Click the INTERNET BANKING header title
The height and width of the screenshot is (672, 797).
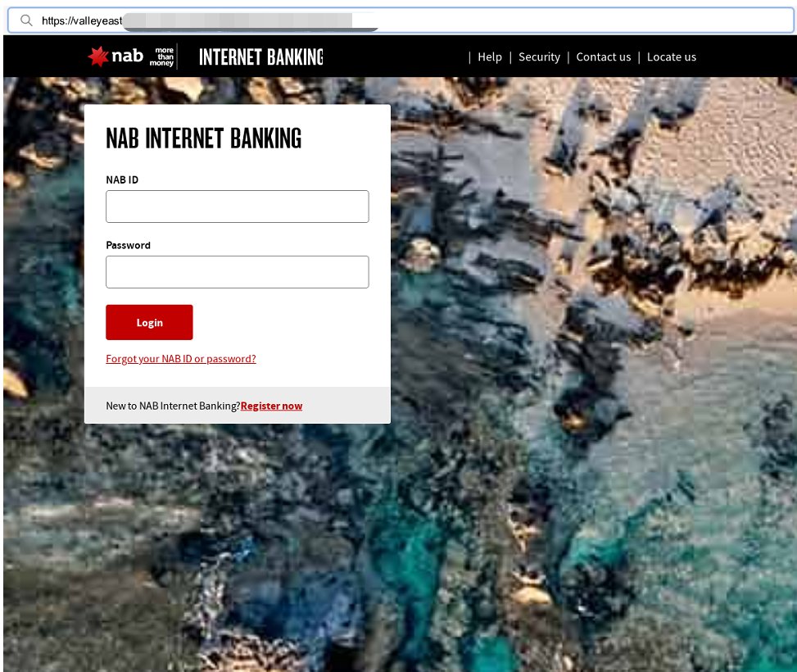[261, 57]
